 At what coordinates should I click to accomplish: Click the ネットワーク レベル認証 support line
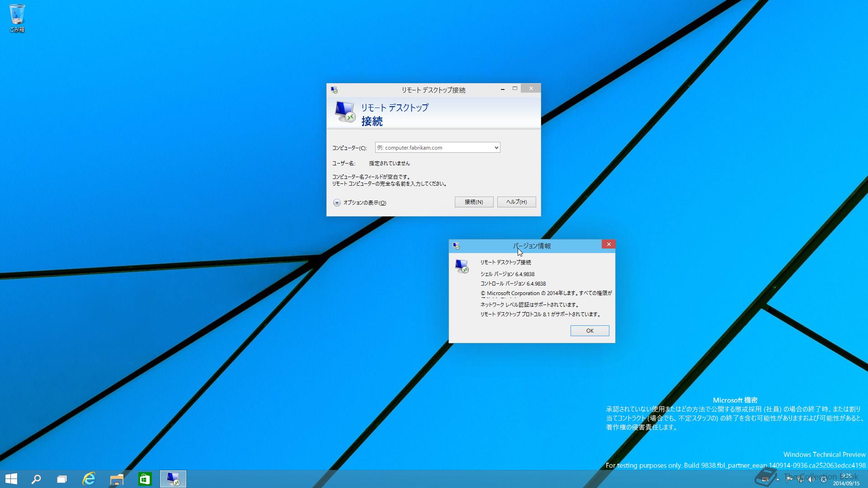tap(529, 305)
